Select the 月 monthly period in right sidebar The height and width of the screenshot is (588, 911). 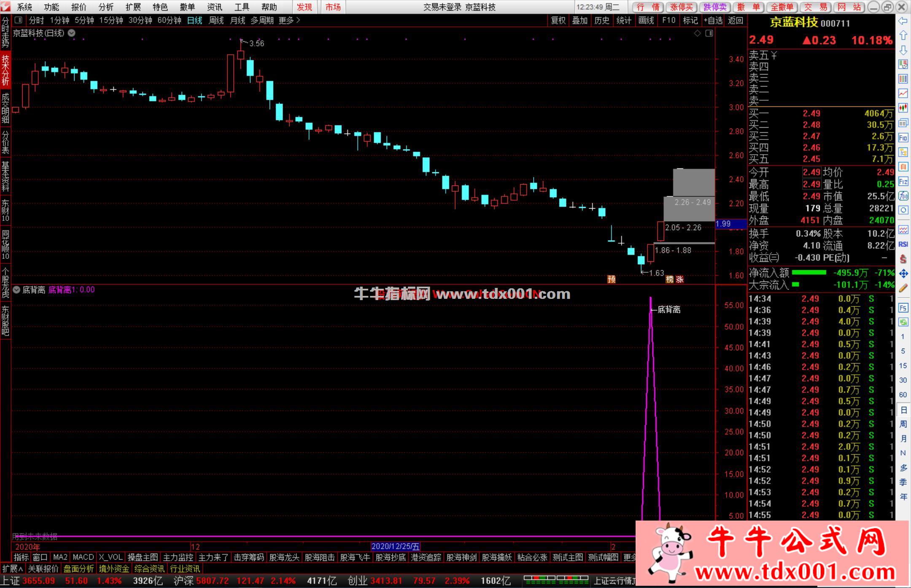click(903, 438)
